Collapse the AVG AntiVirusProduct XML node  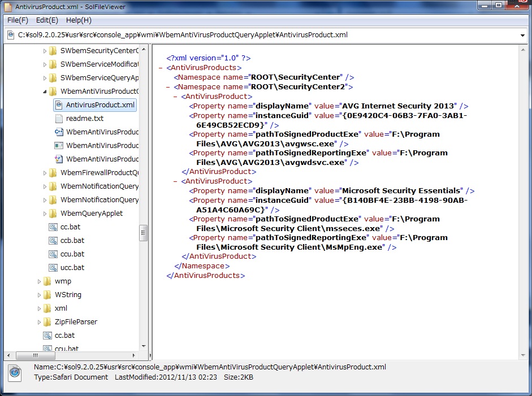tap(175, 97)
